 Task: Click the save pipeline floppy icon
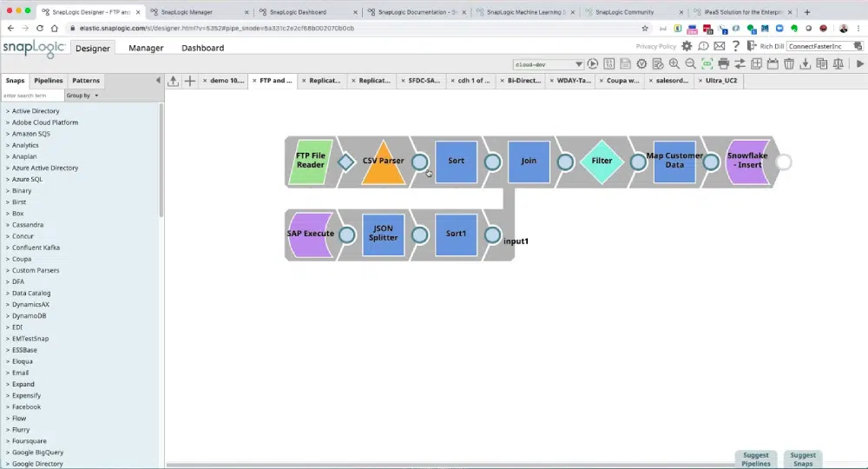tap(625, 64)
